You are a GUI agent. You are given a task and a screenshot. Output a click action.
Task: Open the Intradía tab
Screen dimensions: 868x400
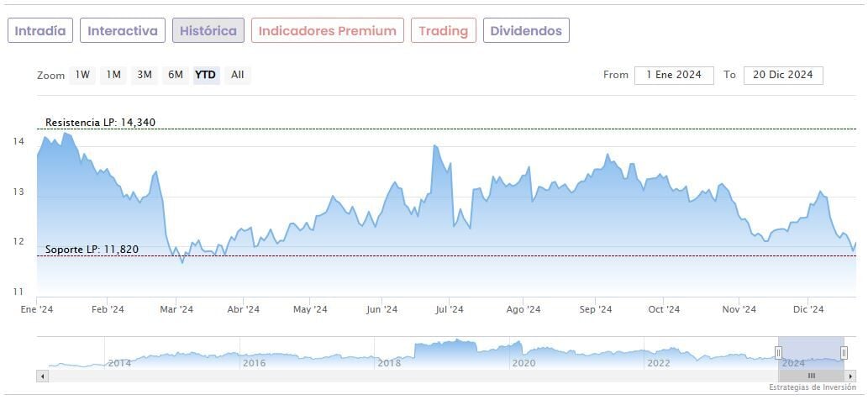pos(40,31)
